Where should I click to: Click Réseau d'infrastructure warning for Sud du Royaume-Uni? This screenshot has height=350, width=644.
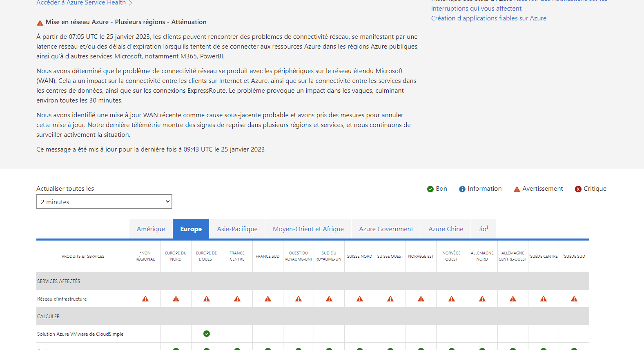click(x=329, y=299)
